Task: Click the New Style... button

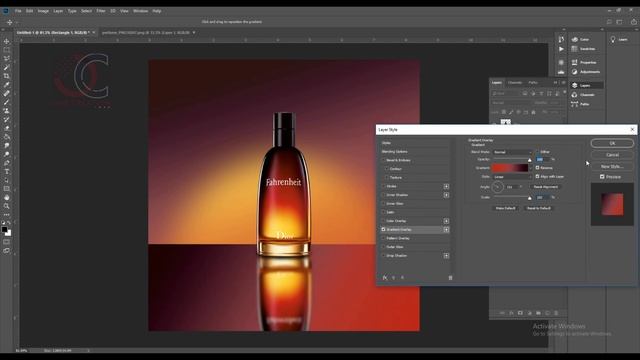Action: point(612,167)
